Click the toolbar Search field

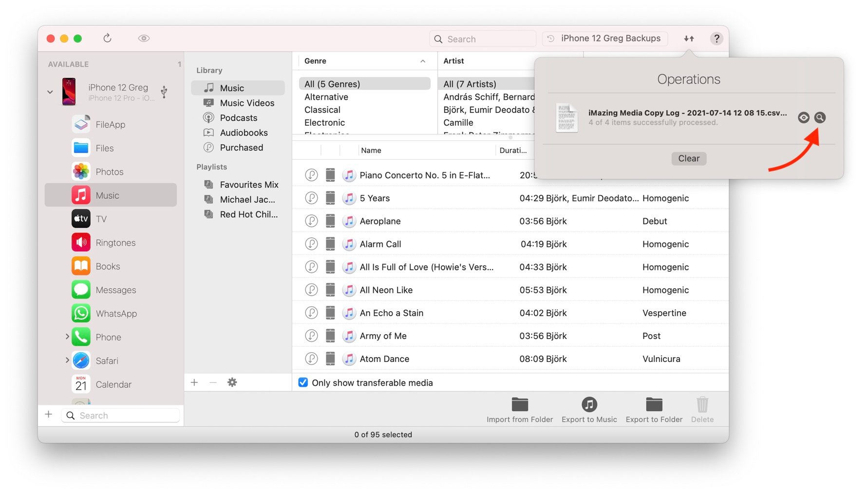click(x=483, y=39)
